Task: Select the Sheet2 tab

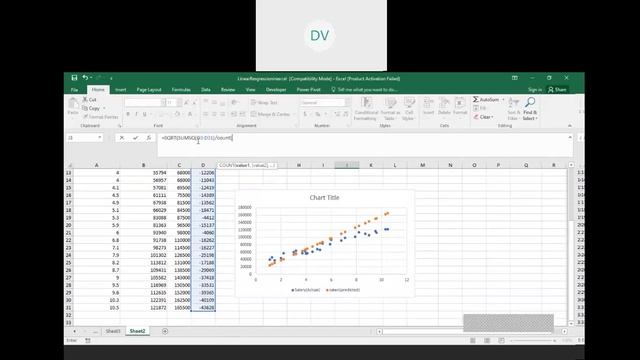Action: click(x=138, y=331)
